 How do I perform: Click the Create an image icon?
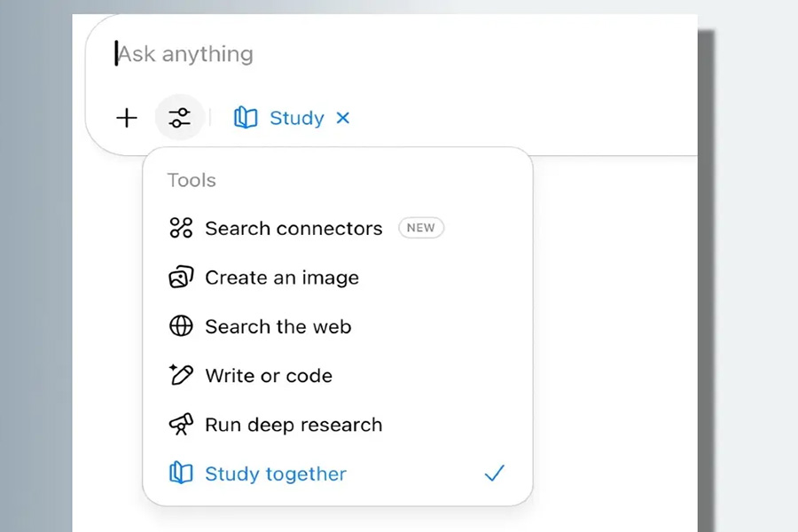point(181,278)
